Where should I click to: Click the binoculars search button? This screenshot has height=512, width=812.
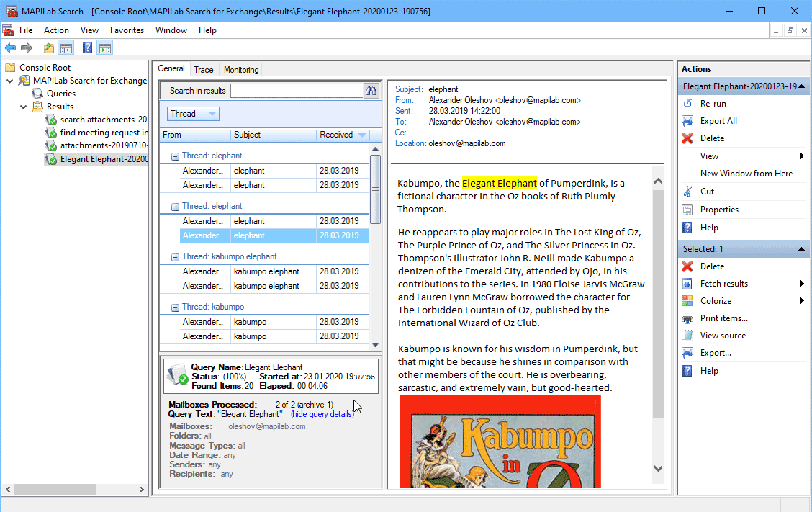coord(371,91)
